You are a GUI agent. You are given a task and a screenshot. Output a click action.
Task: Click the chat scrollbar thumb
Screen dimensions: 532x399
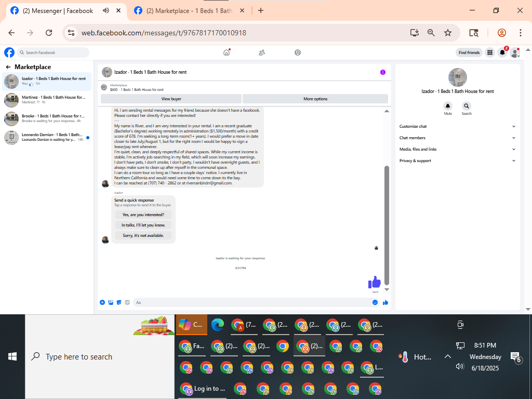[387, 225]
